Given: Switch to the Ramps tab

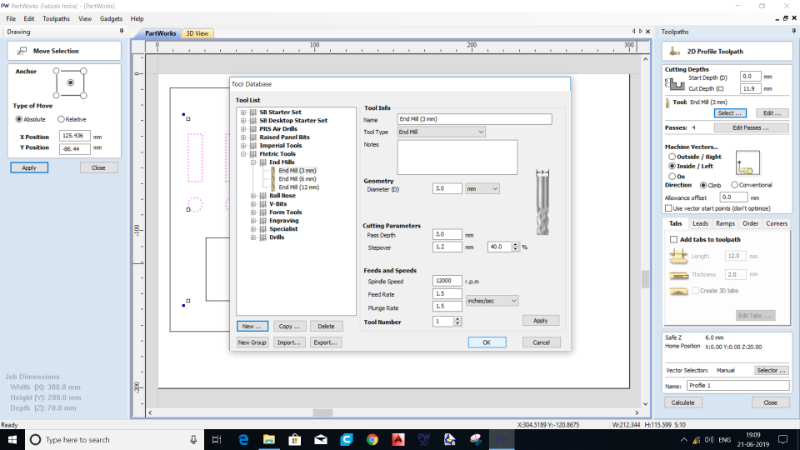Looking at the screenshot, I should pos(725,223).
